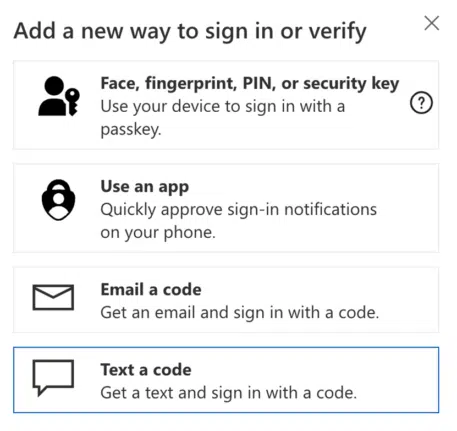
Task: Choose the Text a code title
Action: coord(146,370)
